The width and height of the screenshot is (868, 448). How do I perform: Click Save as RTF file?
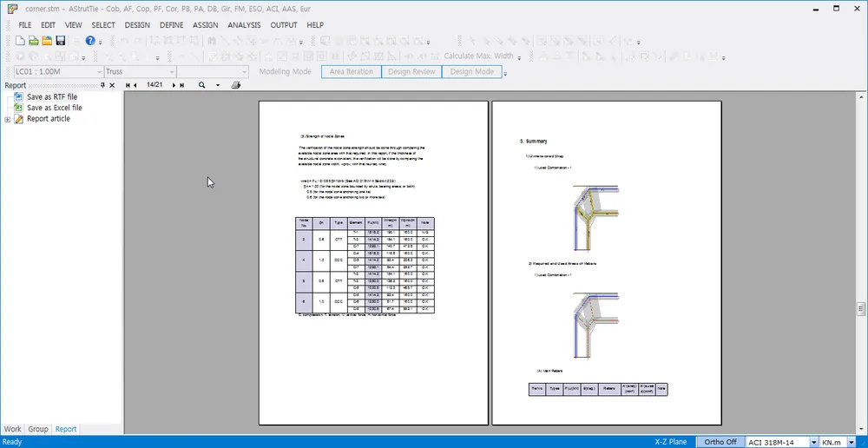[x=52, y=97]
